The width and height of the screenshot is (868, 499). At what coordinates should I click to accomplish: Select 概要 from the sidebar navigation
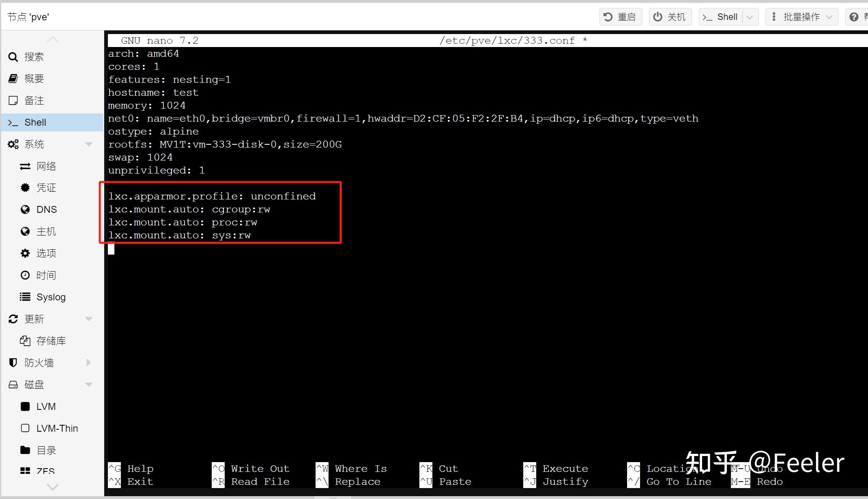pos(34,78)
